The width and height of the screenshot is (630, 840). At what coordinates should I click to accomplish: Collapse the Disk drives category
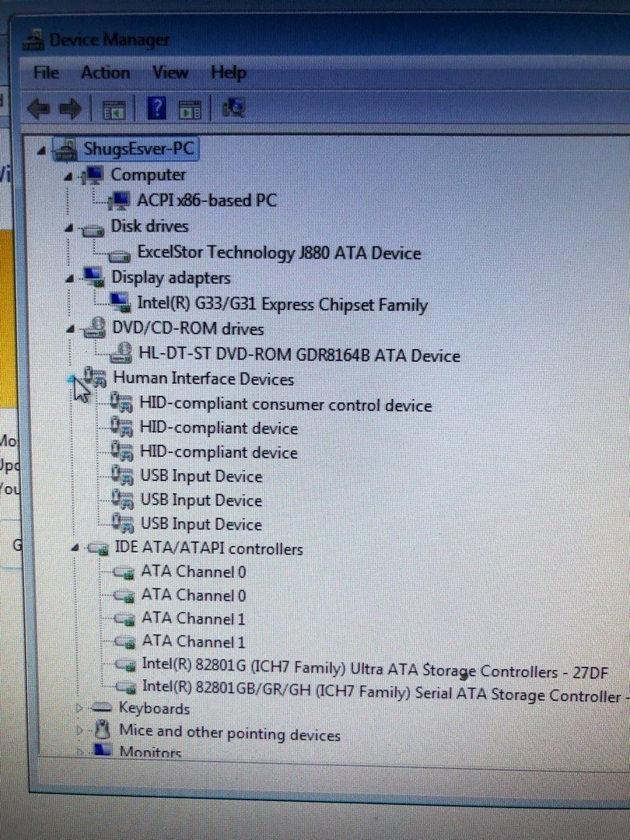pos(68,228)
